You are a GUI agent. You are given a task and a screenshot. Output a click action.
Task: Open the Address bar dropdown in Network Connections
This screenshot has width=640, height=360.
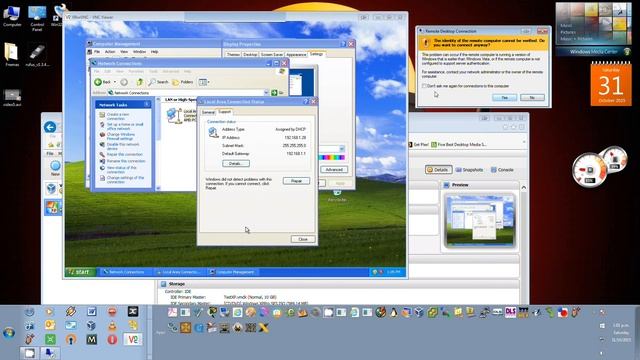tap(266, 93)
